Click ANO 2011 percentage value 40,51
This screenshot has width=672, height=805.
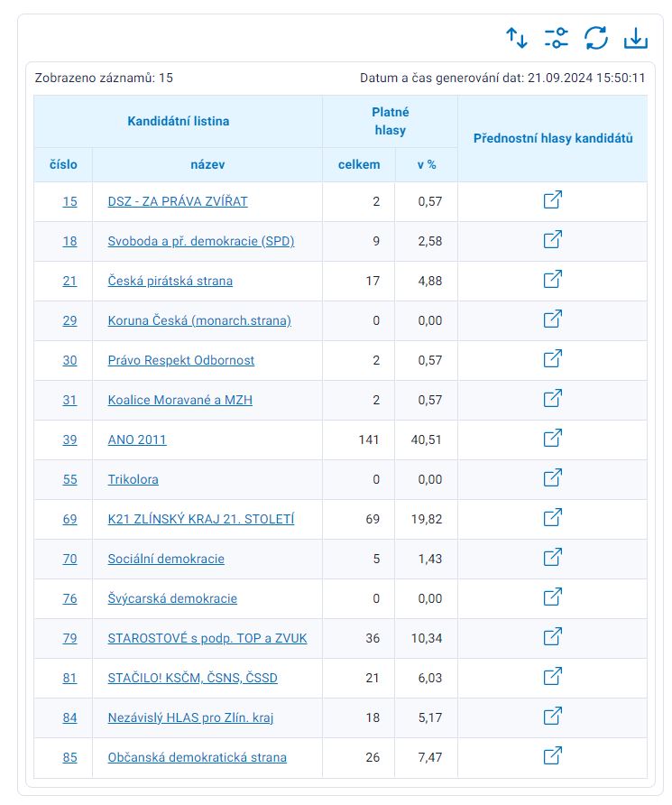pyautogui.click(x=427, y=440)
